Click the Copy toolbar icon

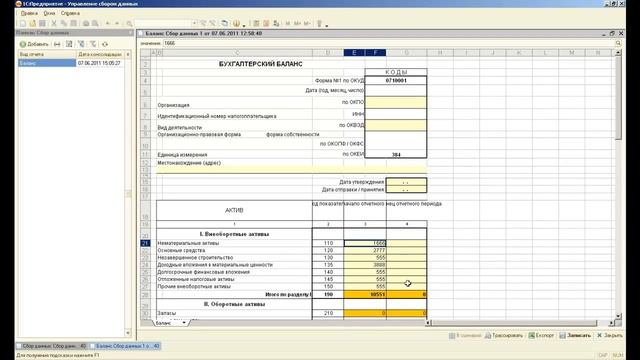coord(64,24)
